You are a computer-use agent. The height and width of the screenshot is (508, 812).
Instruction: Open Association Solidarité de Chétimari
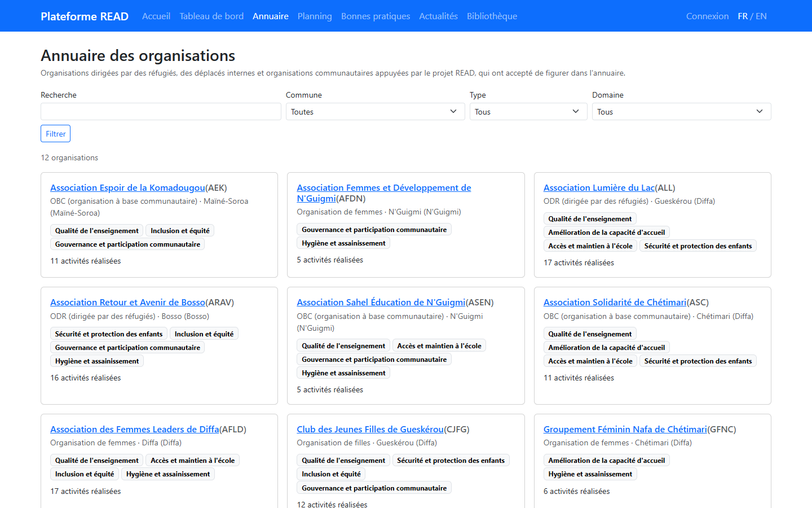pos(615,302)
